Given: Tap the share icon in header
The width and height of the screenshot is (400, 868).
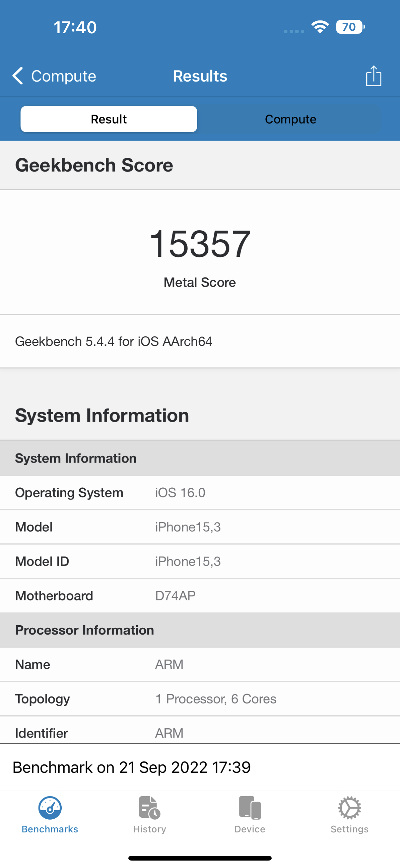Looking at the screenshot, I should coord(373,76).
